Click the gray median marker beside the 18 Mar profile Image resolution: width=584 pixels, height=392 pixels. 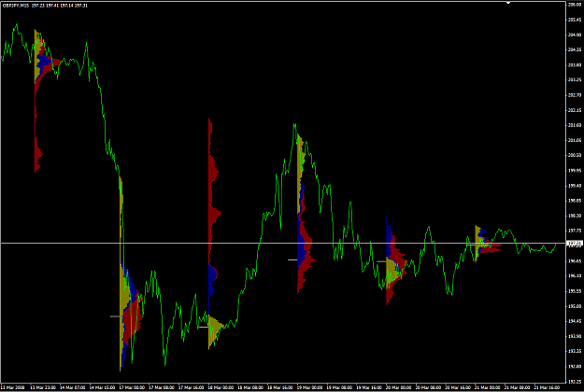204,327
